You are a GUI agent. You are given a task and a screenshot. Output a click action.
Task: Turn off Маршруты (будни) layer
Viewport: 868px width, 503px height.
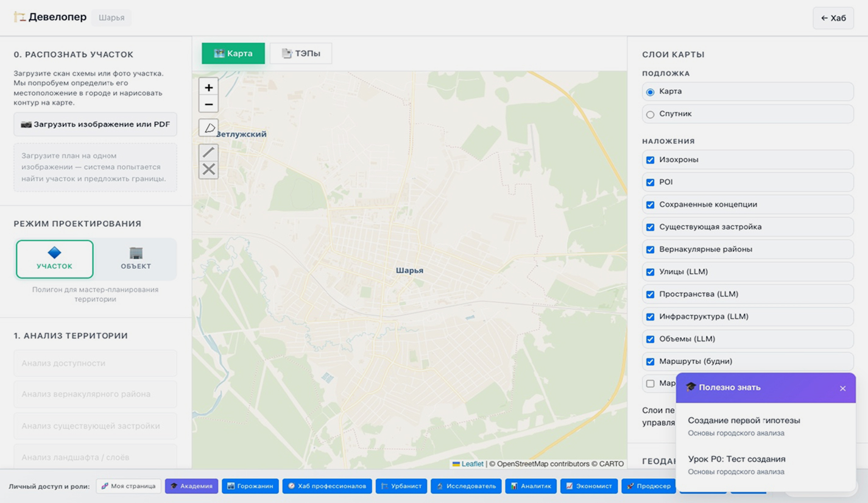(x=650, y=362)
